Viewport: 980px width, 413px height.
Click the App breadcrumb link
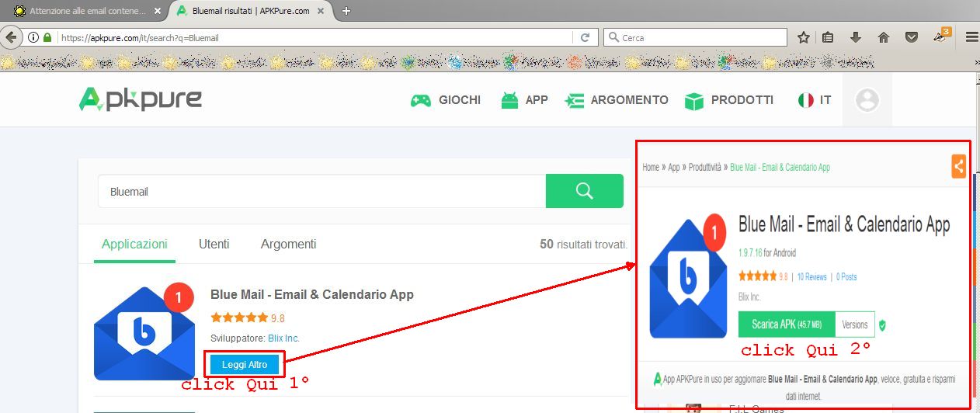point(674,167)
